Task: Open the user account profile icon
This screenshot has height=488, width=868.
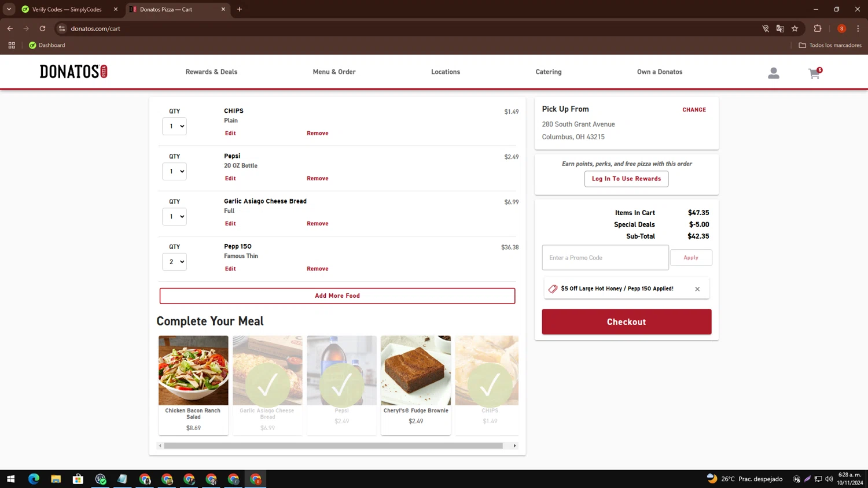Action: tap(774, 73)
